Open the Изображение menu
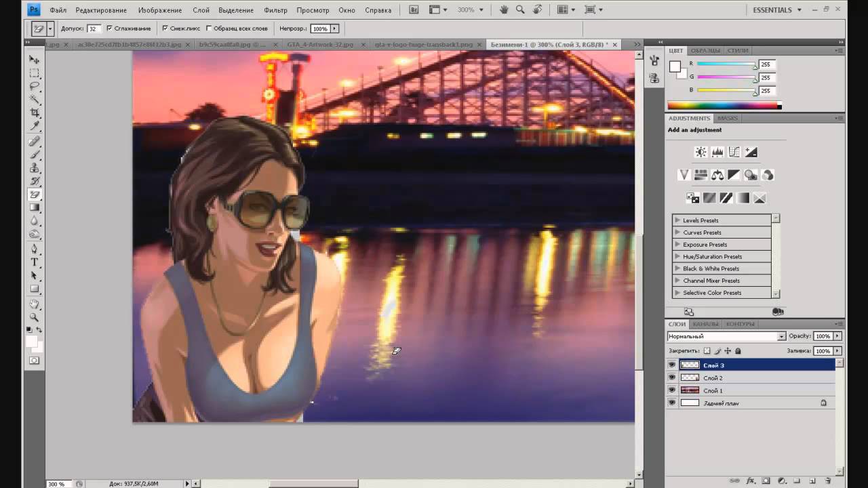 (x=160, y=10)
